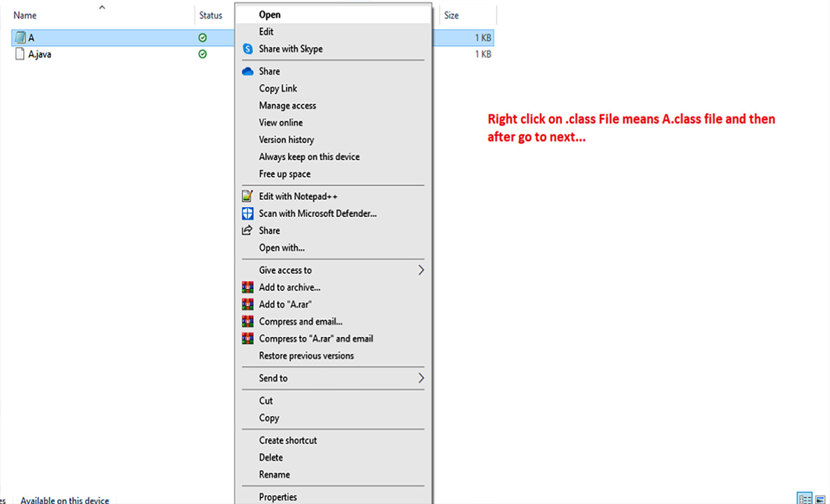Select Add to "A.rar" option
This screenshot has width=830, height=504.
(285, 305)
